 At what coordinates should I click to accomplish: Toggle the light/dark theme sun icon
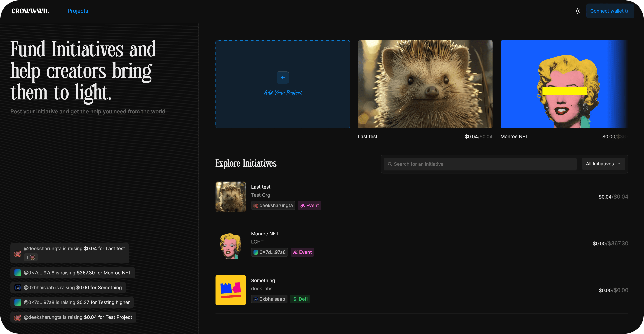coord(577,11)
